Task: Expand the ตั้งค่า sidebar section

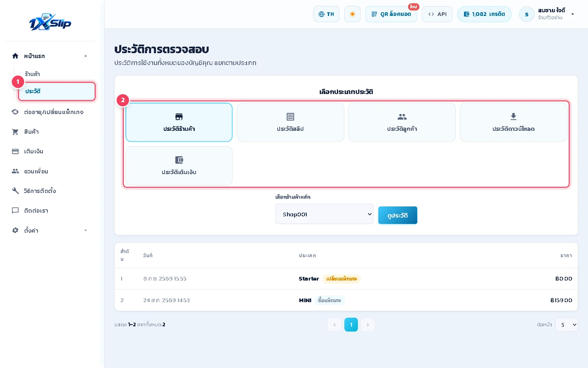Action: (x=85, y=230)
